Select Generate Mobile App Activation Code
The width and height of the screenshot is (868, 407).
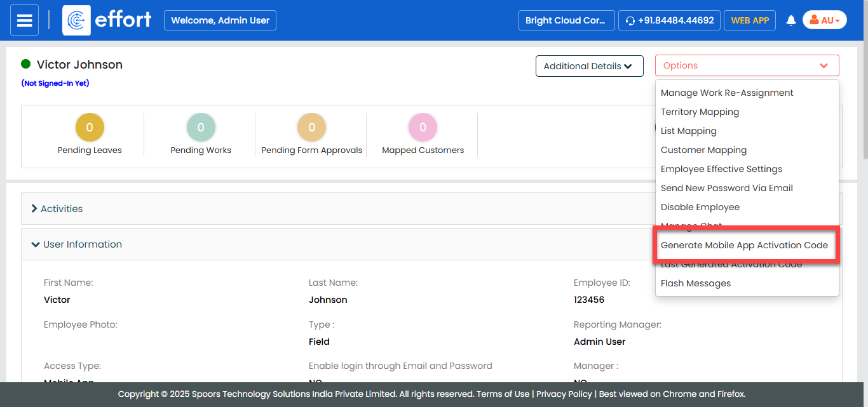(744, 245)
